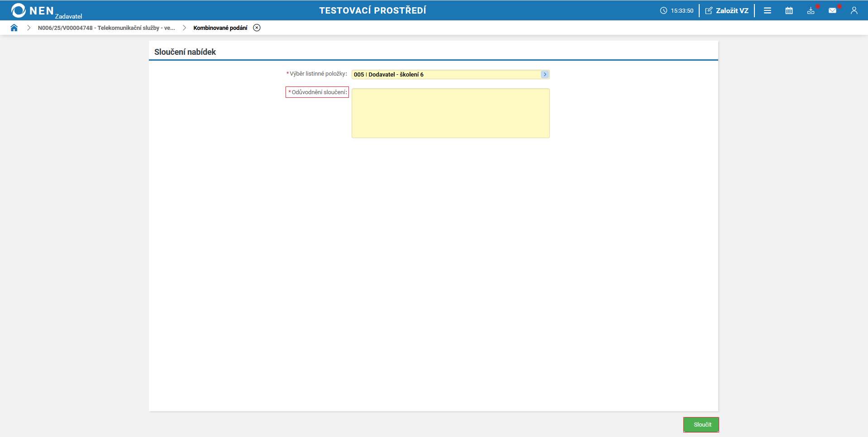Screen dimensions: 868x437
Task: Click the Sloučení nabídek heading
Action: 185,52
